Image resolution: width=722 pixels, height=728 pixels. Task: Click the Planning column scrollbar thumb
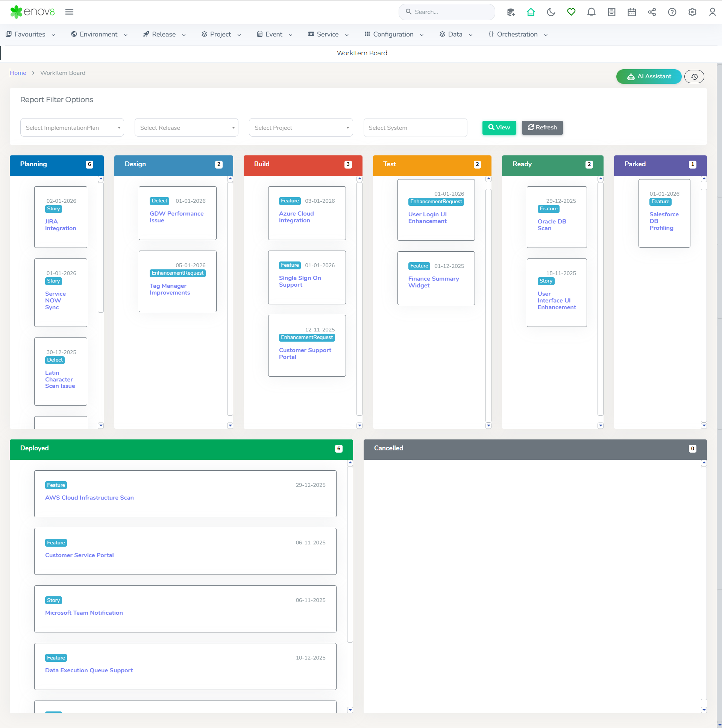click(100, 247)
